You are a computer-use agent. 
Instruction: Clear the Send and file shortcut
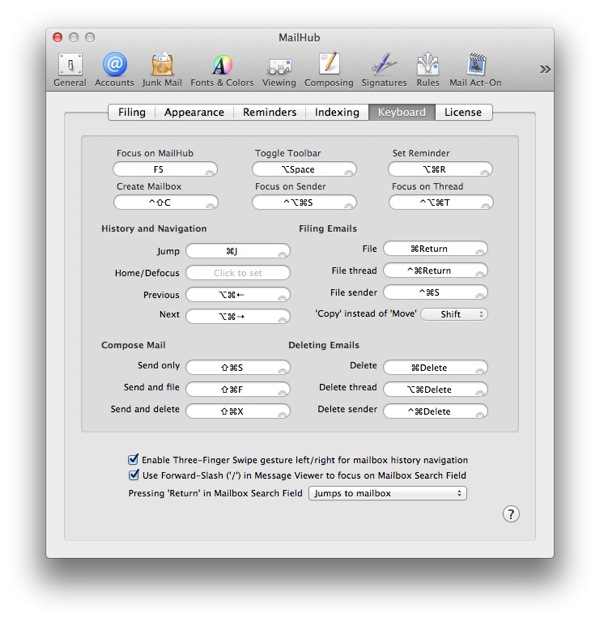tap(282, 392)
